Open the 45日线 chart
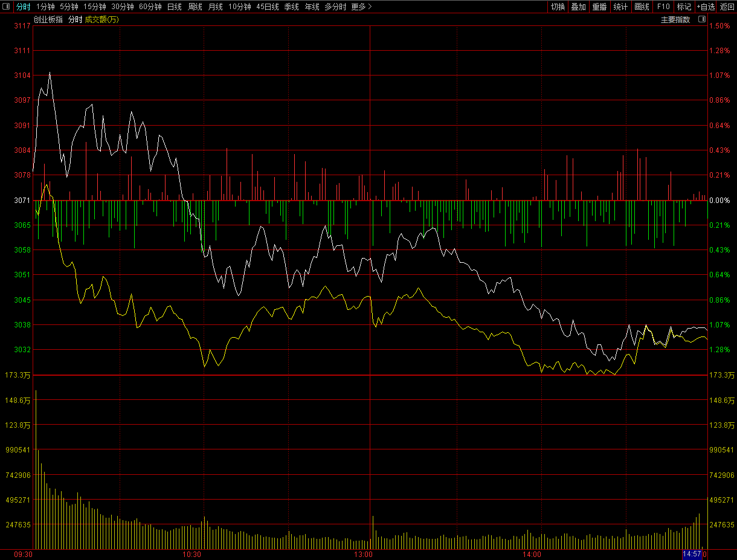The width and height of the screenshot is (737, 560). pos(268,7)
